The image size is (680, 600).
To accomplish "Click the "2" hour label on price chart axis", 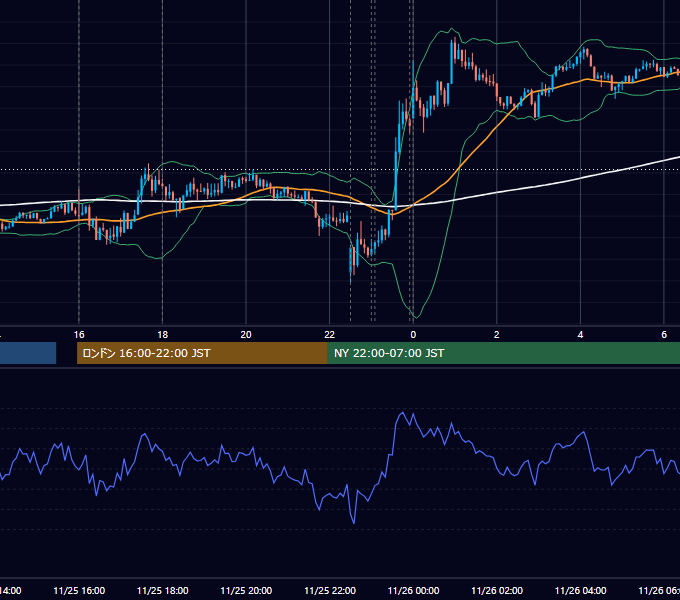I will click(497, 335).
